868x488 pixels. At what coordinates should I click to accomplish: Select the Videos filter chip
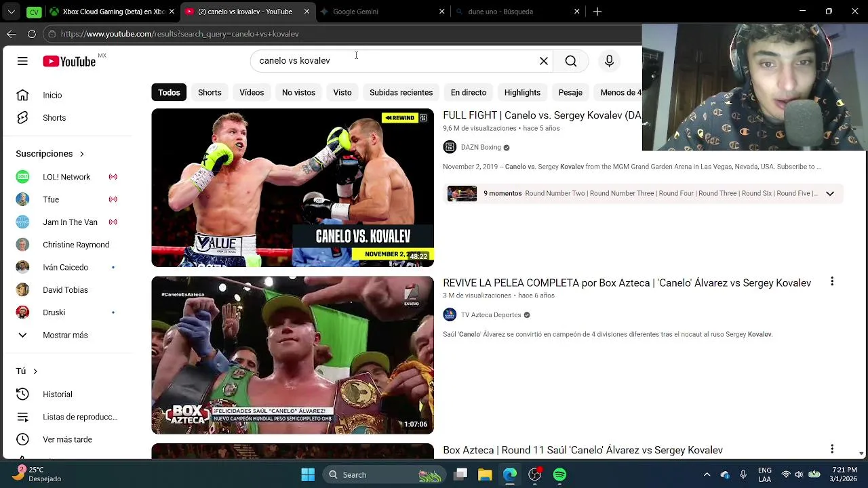[x=252, y=92]
